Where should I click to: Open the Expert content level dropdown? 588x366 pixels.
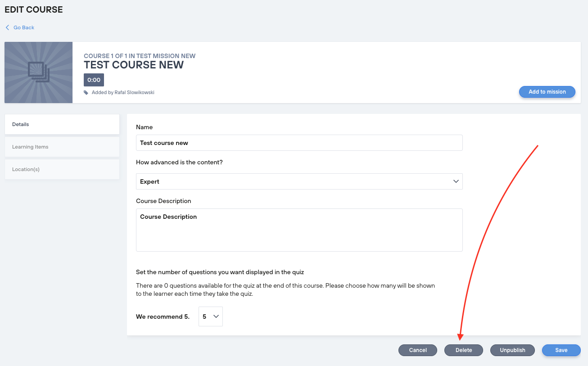(x=299, y=181)
